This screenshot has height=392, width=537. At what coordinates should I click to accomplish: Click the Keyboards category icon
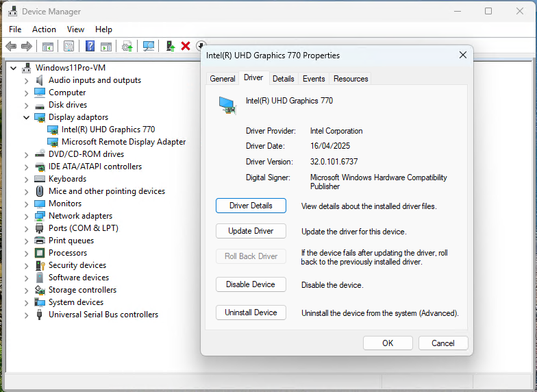pyautogui.click(x=40, y=179)
